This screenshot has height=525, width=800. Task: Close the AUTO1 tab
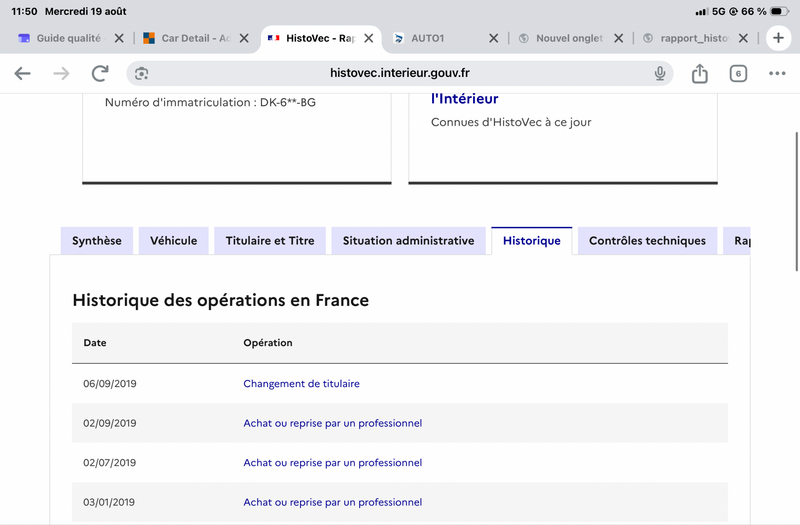pos(493,38)
